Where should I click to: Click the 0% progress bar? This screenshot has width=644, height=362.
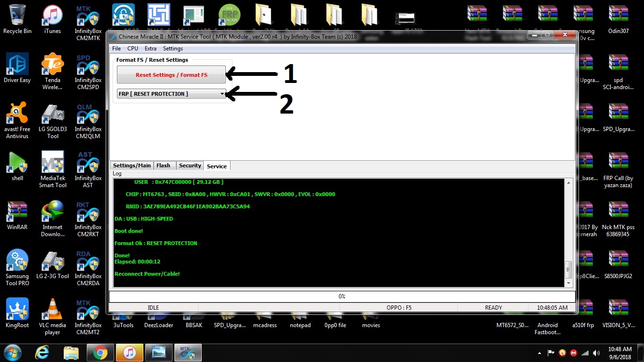tap(342, 296)
